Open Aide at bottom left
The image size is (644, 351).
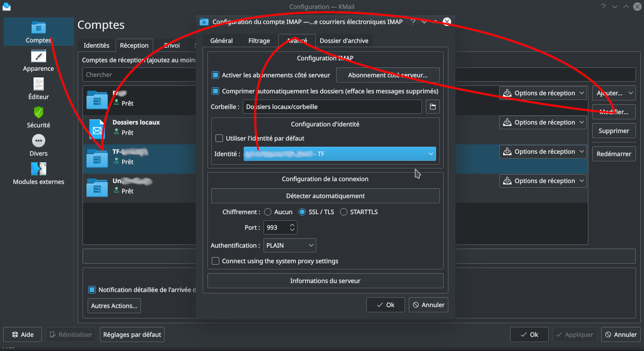coord(23,334)
